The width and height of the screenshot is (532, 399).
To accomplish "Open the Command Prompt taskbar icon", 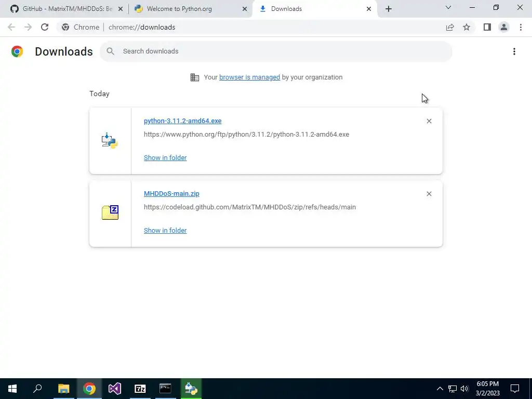I will 166,389.
